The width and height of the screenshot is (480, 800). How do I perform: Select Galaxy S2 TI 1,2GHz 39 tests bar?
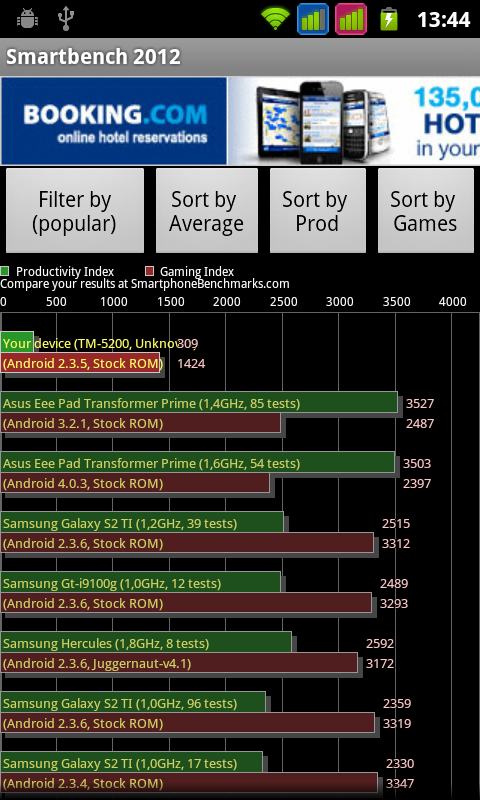pyautogui.click(x=142, y=522)
